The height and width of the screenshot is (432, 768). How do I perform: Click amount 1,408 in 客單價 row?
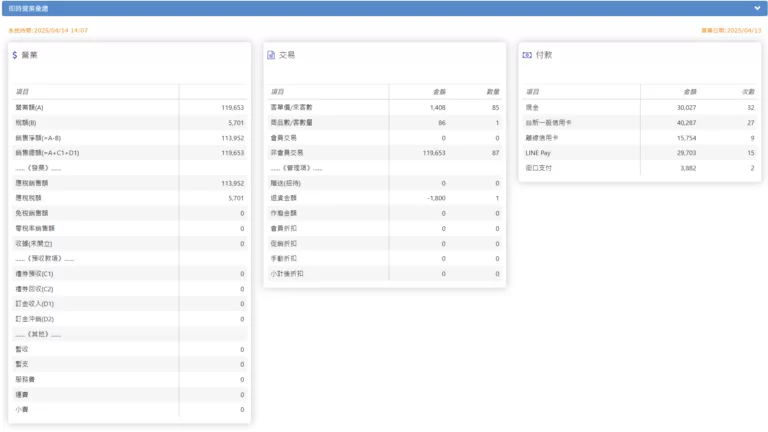438,107
